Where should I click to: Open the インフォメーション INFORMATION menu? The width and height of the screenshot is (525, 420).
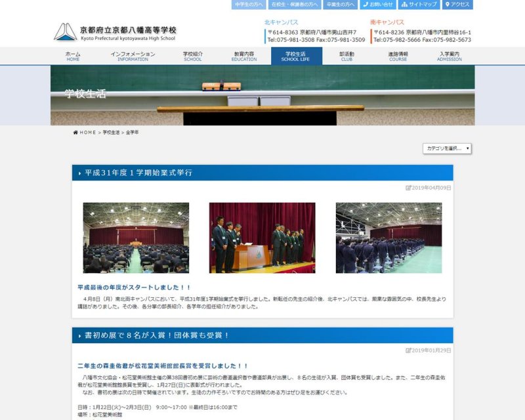pyautogui.click(x=133, y=56)
